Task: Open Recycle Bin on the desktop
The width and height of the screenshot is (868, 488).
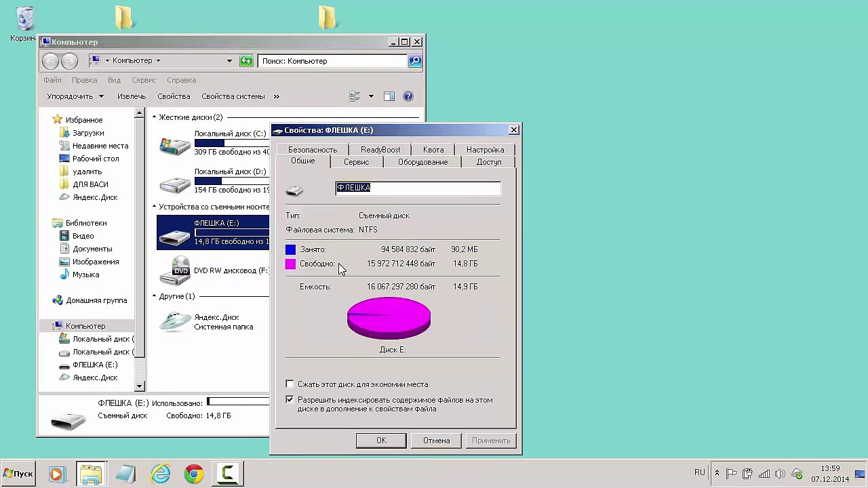Action: coord(24,19)
